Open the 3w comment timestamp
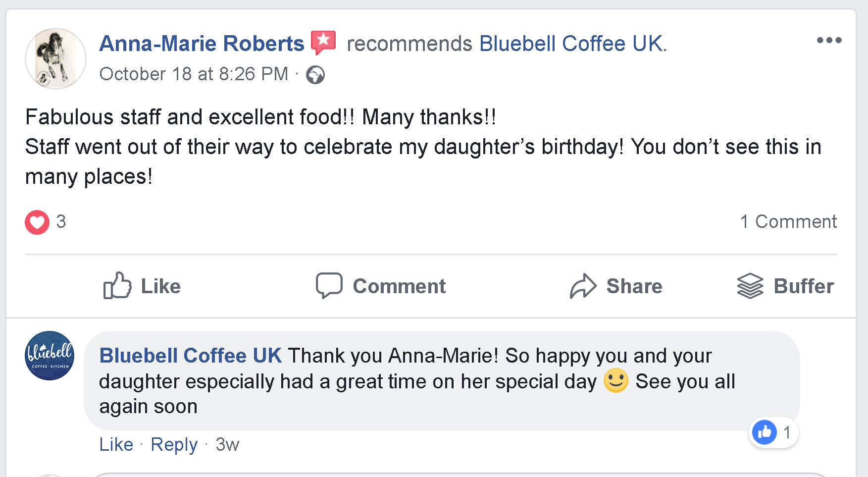This screenshot has height=477, width=868. [x=227, y=444]
